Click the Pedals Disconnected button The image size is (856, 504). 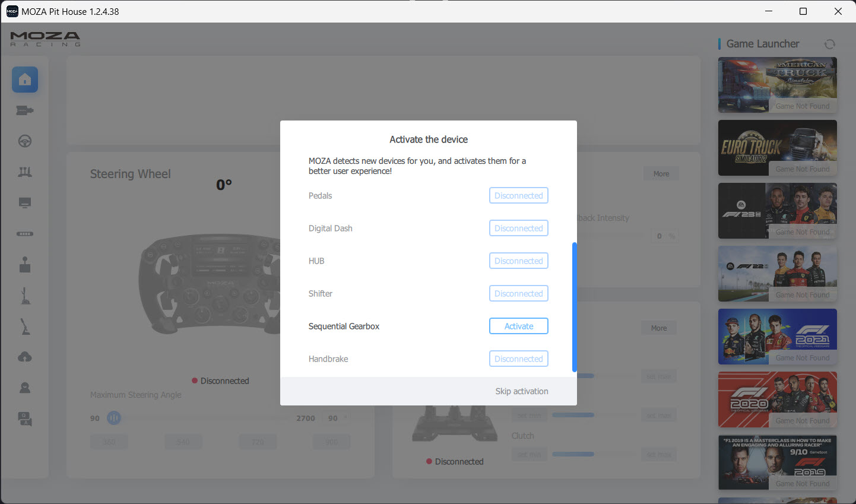(x=518, y=195)
